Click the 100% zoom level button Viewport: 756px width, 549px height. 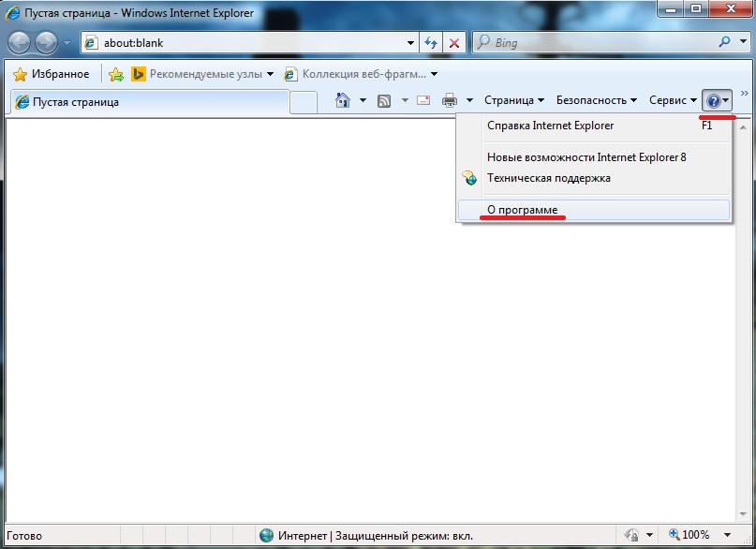click(x=689, y=535)
